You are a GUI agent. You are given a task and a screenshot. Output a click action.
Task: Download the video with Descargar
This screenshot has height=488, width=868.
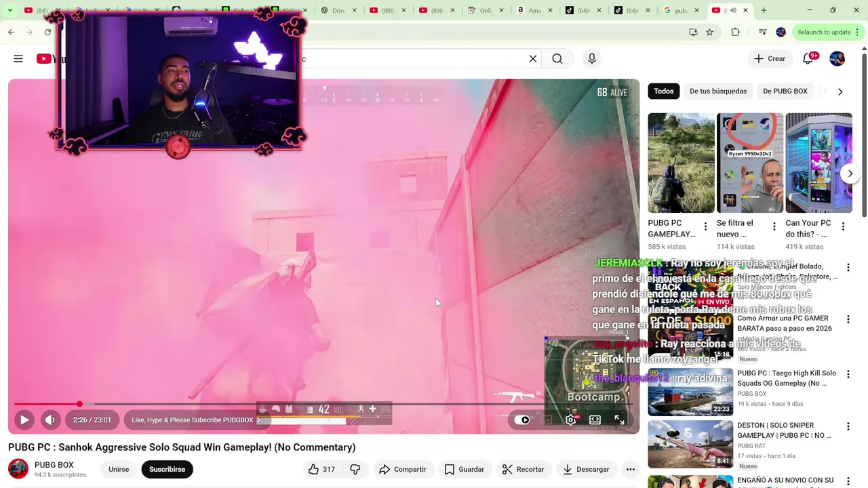pyautogui.click(x=586, y=469)
